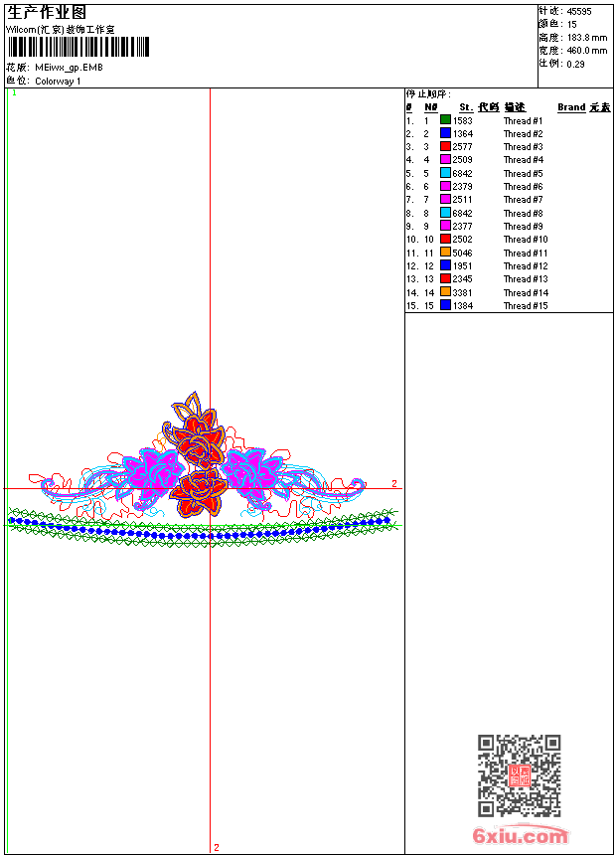Click the cyan swatch for Thread #8
616x855 pixels.
click(x=445, y=213)
